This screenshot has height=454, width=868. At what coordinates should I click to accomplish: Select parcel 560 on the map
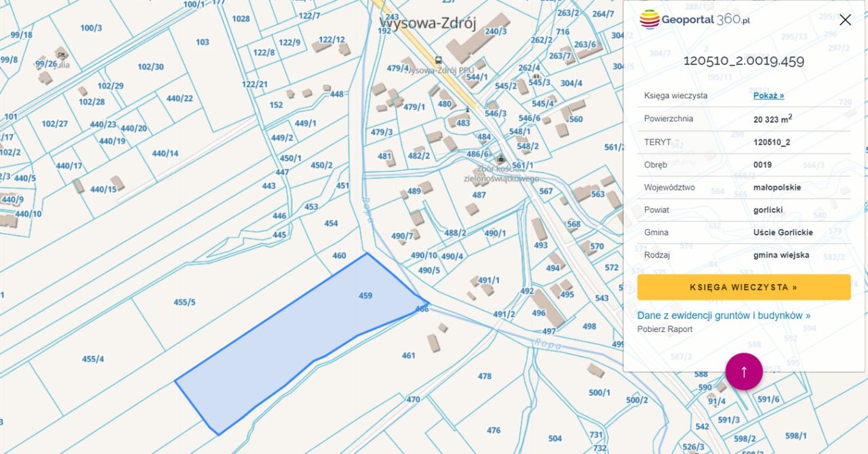pos(576,119)
